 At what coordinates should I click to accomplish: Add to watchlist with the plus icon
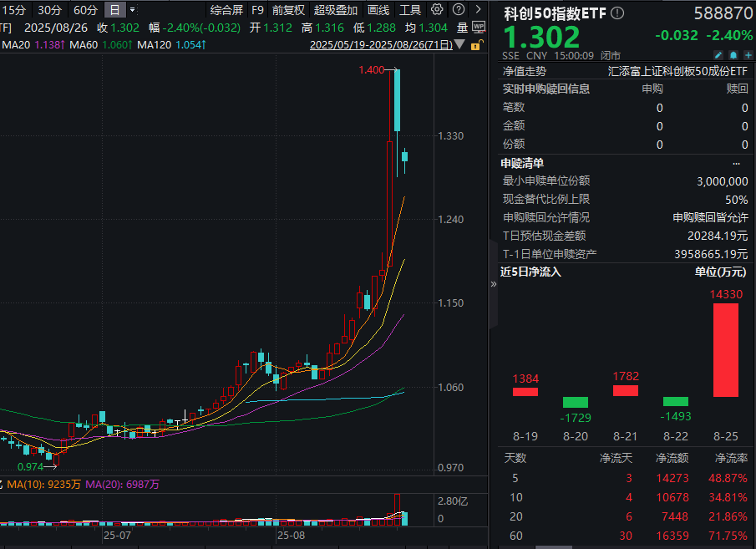point(748,55)
